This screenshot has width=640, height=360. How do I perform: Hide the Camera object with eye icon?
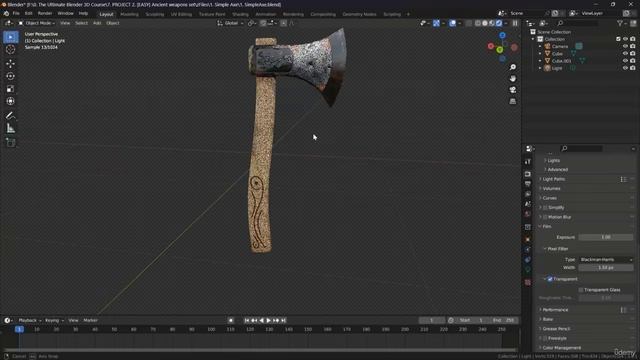(625, 47)
